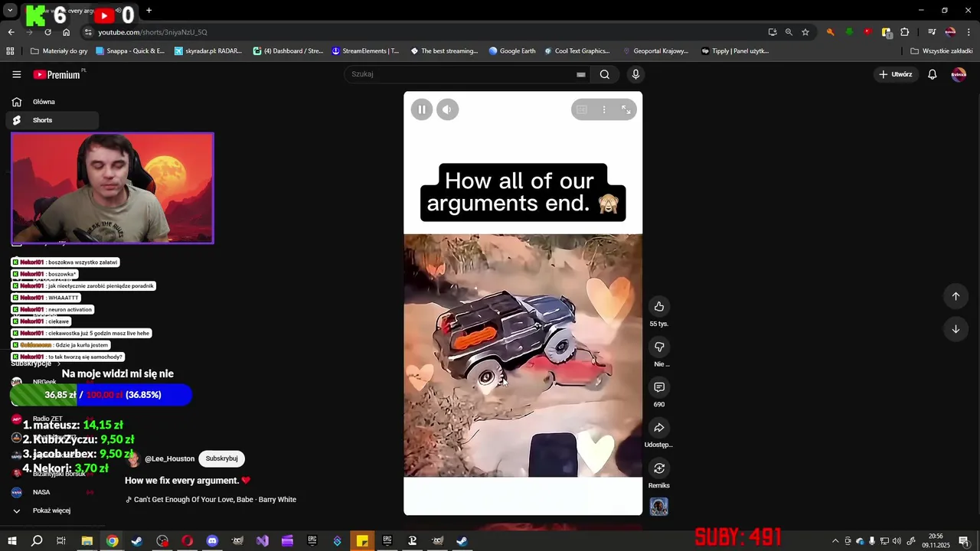Open StreamElements bookmark
This screenshot has width=980, height=551.
365,51
